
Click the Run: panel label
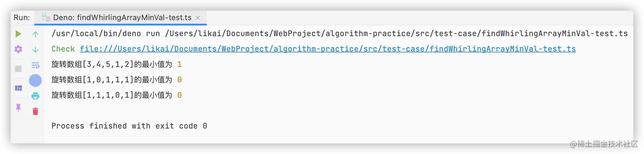tap(22, 17)
